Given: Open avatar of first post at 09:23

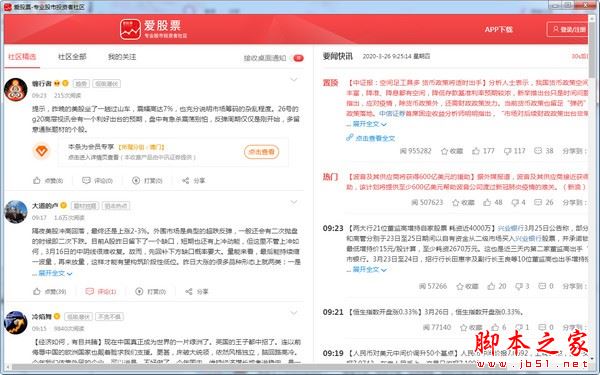Looking at the screenshot, I should [16, 90].
